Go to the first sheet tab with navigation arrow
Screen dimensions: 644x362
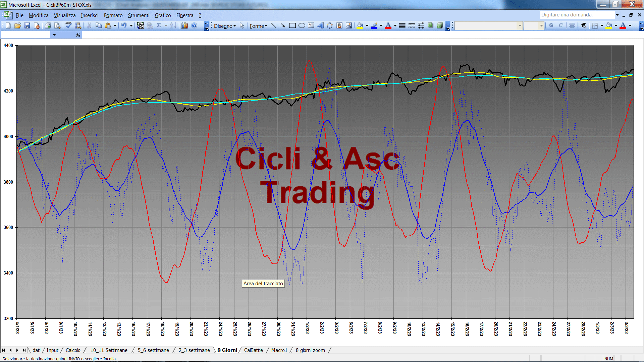tap(4, 350)
